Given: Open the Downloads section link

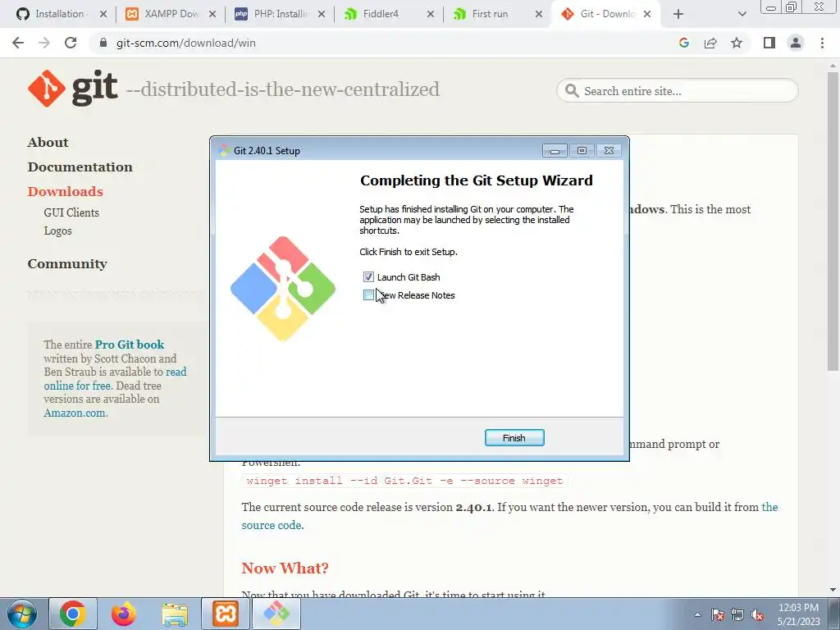Looking at the screenshot, I should pyautogui.click(x=65, y=192).
